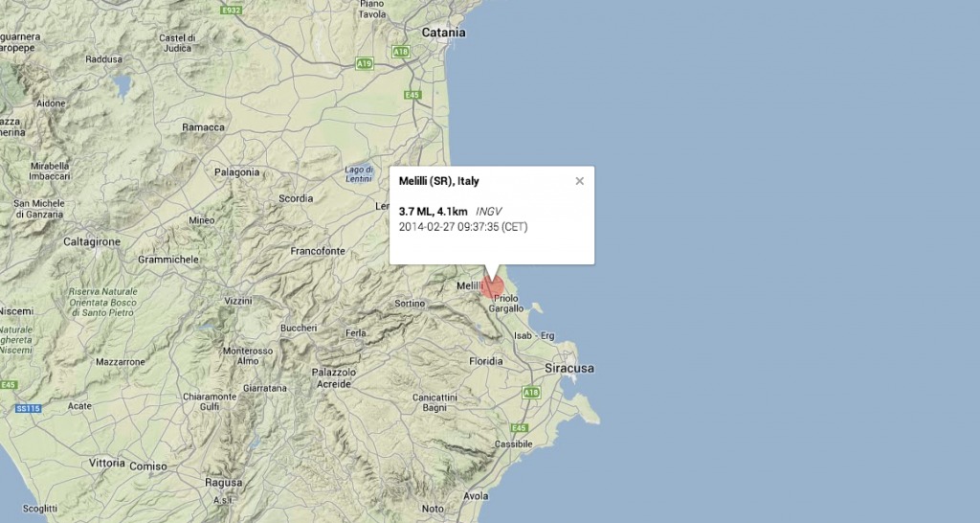Viewport: 980px width, 523px height.
Task: Click the E45 road shield south of Catania
Action: (x=412, y=95)
